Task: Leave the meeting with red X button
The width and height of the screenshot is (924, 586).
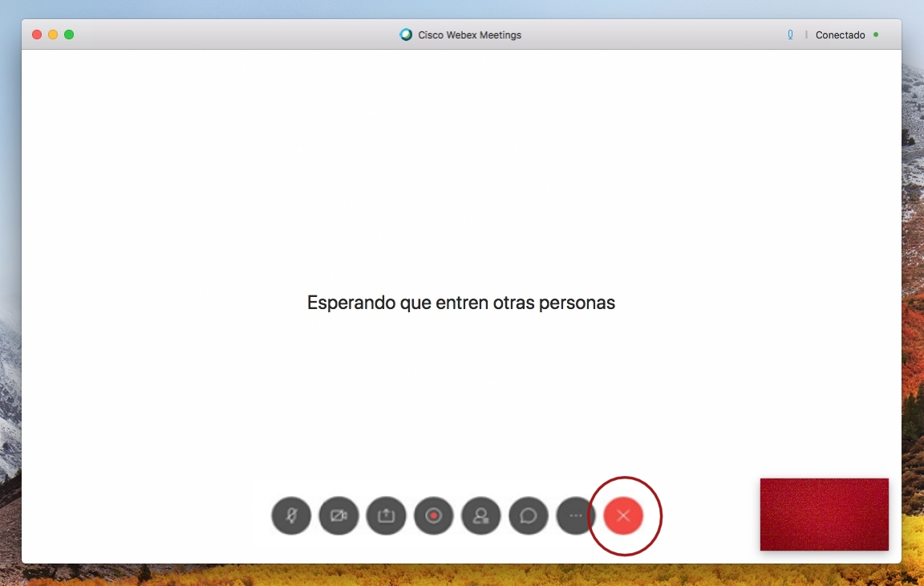Action: click(x=623, y=515)
